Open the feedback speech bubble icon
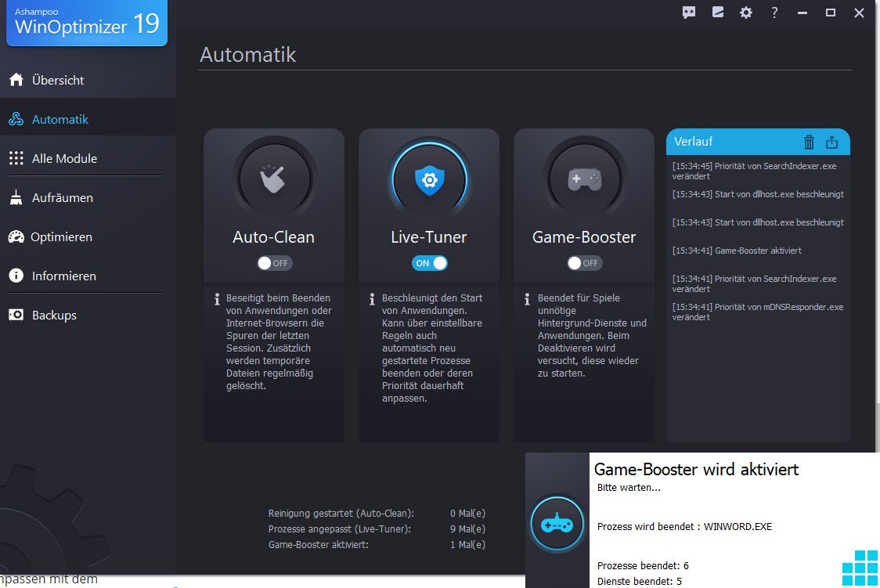The width and height of the screenshot is (880, 588). tap(689, 13)
